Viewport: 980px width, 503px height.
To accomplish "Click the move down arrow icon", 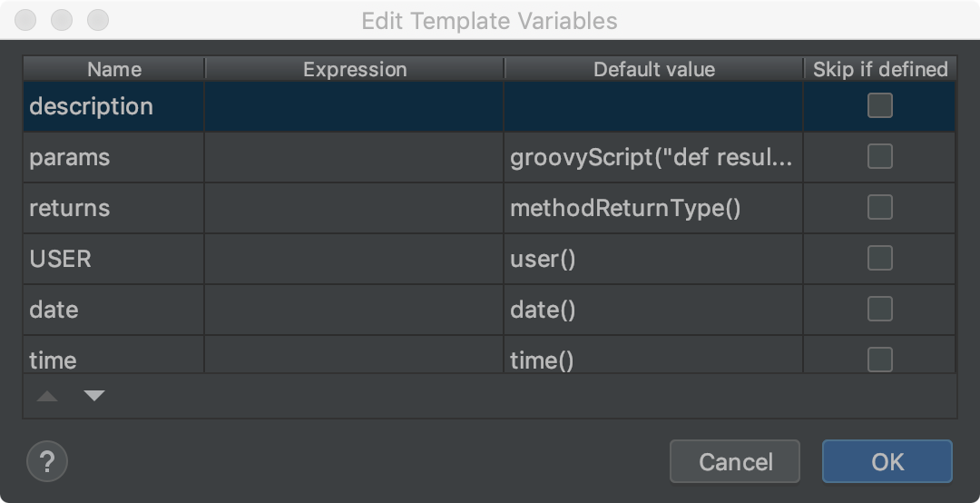I will click(94, 396).
